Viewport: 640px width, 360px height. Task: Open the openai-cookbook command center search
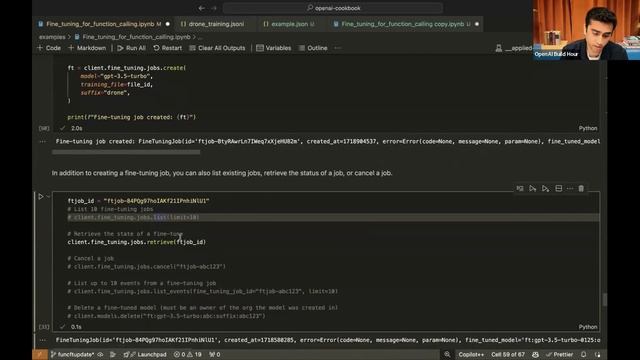[333, 8]
